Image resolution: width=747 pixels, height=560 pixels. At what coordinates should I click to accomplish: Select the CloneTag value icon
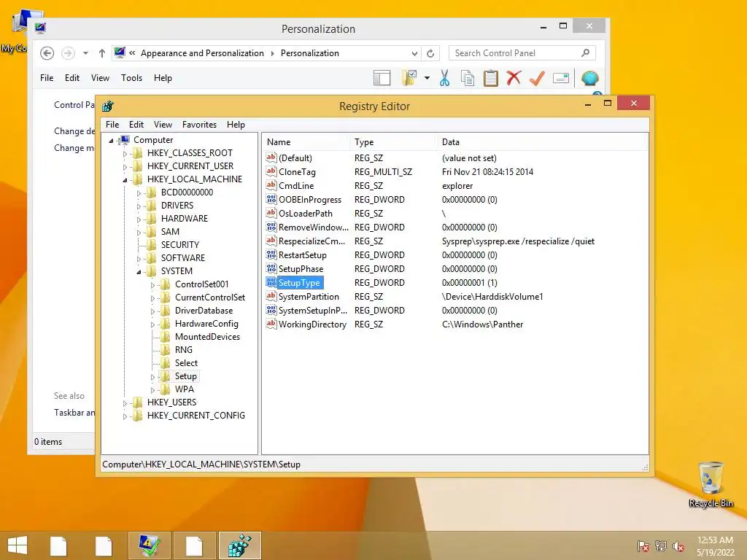pyautogui.click(x=271, y=171)
